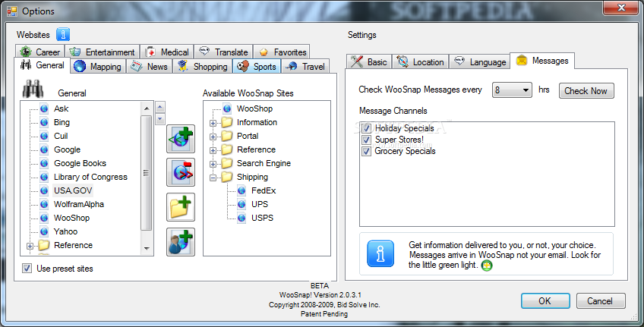Select Library of Congress entry

click(90, 177)
